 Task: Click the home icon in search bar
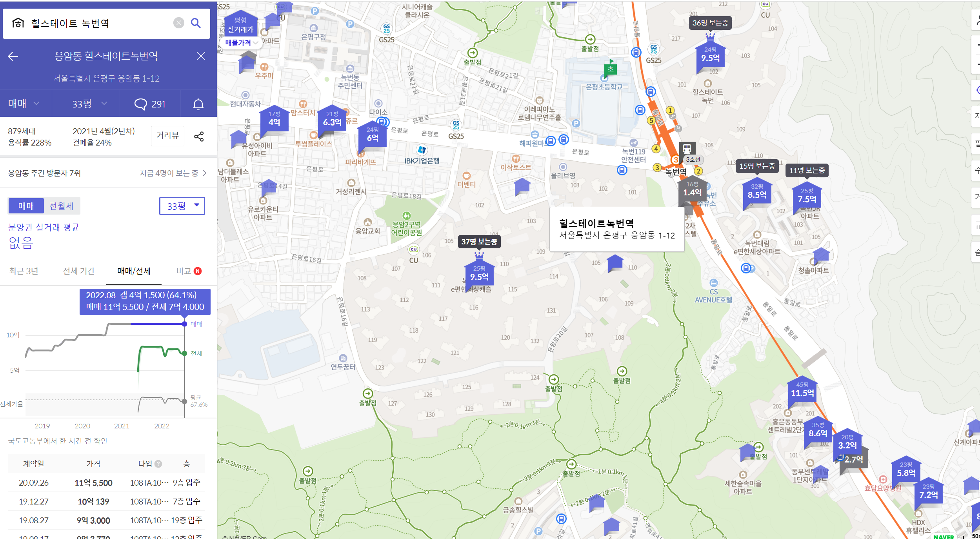[18, 23]
